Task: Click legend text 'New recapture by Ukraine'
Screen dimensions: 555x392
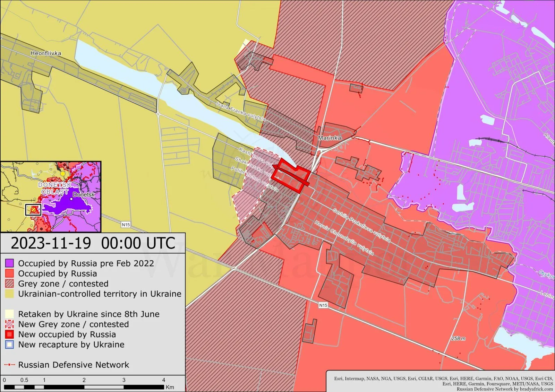Action: tap(71, 345)
